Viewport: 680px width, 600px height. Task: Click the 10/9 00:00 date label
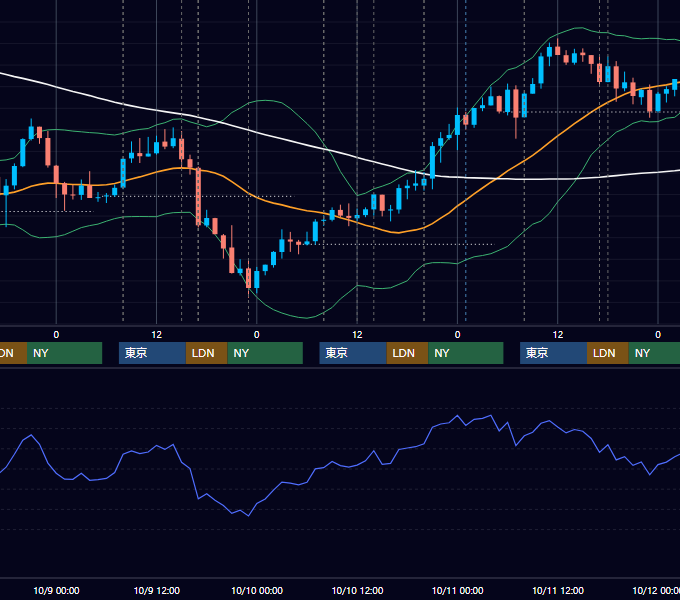[x=56, y=590]
